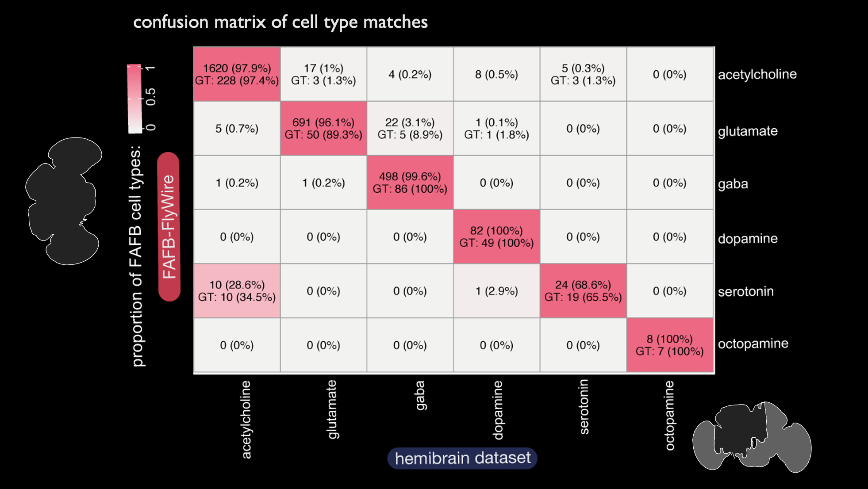
Task: Click the 10 (28.6%) serotonin-acetylcholine cell
Action: (x=237, y=291)
